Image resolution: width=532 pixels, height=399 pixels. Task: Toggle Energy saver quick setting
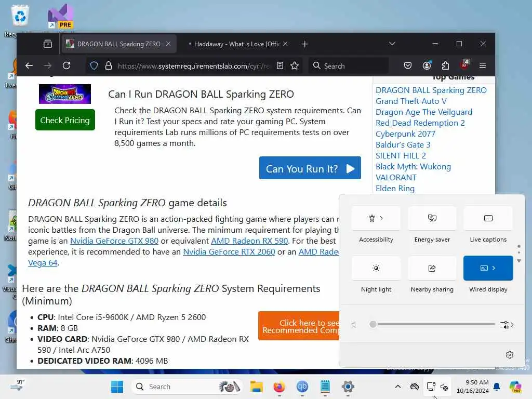tap(432, 218)
